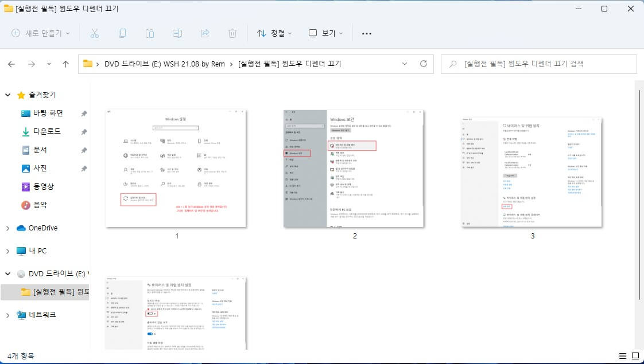Expand the OneDrive tree node

pyautogui.click(x=8, y=228)
